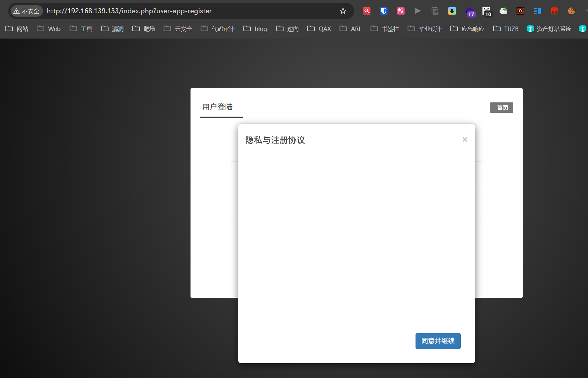Click the bookmark star icon in address bar
This screenshot has width=588, height=378.
343,11
